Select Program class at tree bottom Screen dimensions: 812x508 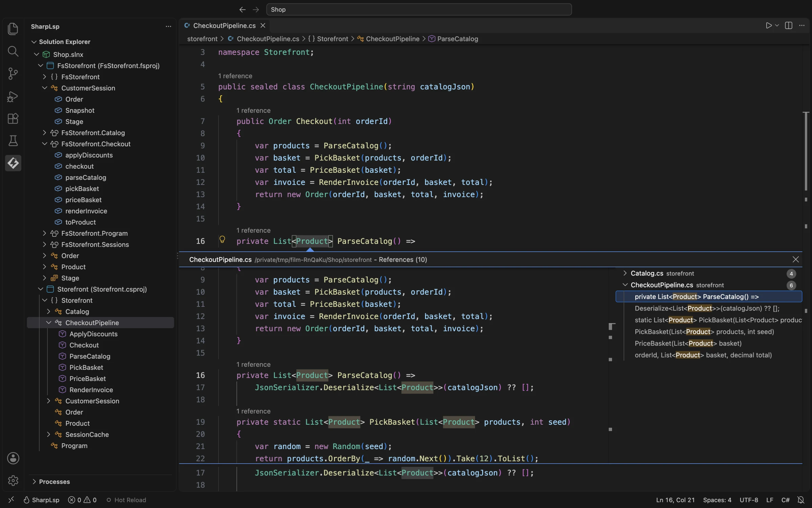coord(74,446)
